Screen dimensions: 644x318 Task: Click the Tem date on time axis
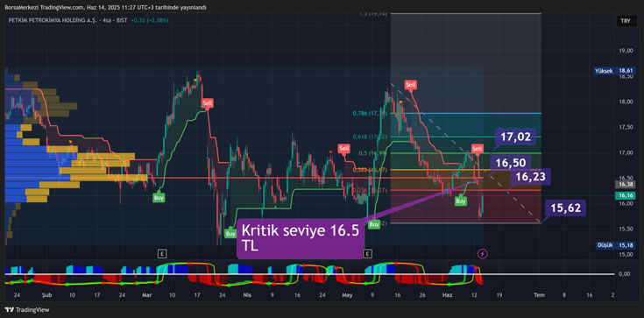point(539,294)
